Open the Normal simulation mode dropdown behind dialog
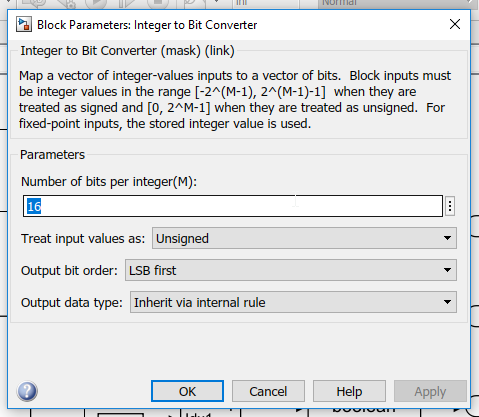This screenshot has height=417, width=479. pos(395,3)
